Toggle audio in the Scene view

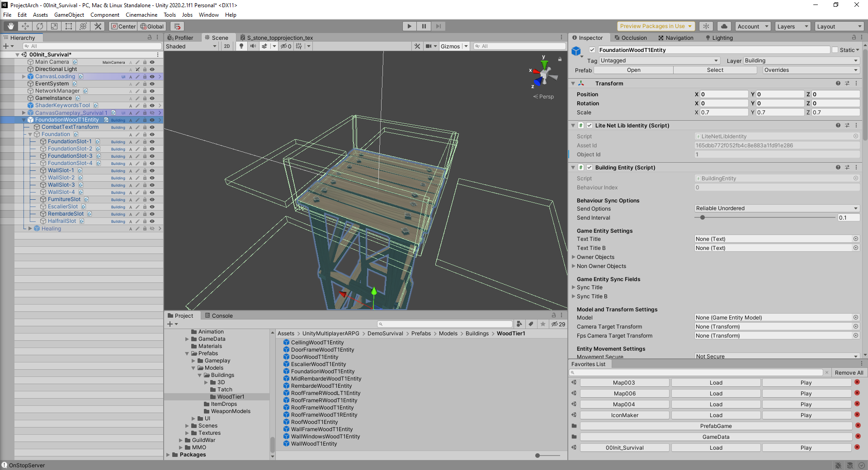[253, 46]
